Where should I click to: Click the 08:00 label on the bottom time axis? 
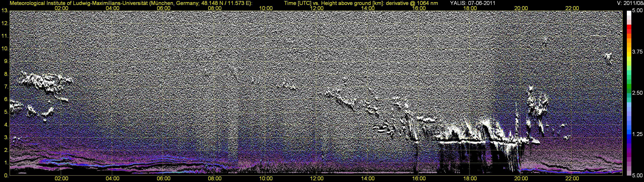pos(215,179)
